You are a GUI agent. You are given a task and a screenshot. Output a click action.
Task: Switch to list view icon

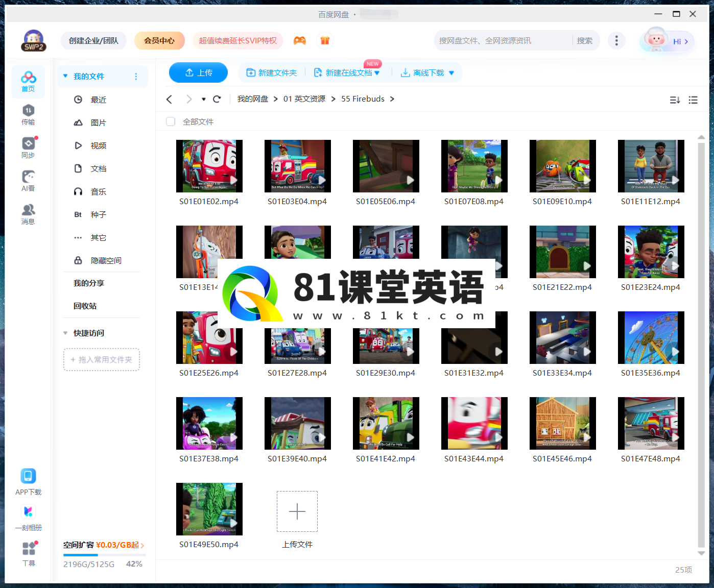click(x=693, y=100)
